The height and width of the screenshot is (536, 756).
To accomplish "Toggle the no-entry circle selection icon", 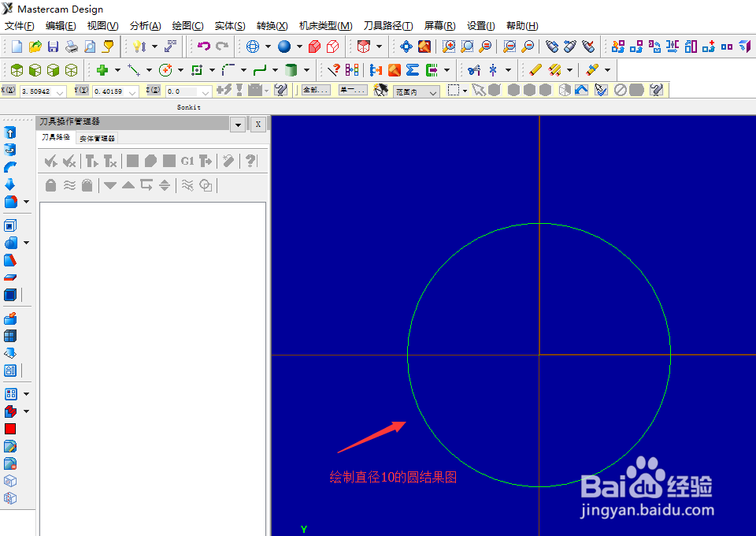I will click(x=621, y=90).
